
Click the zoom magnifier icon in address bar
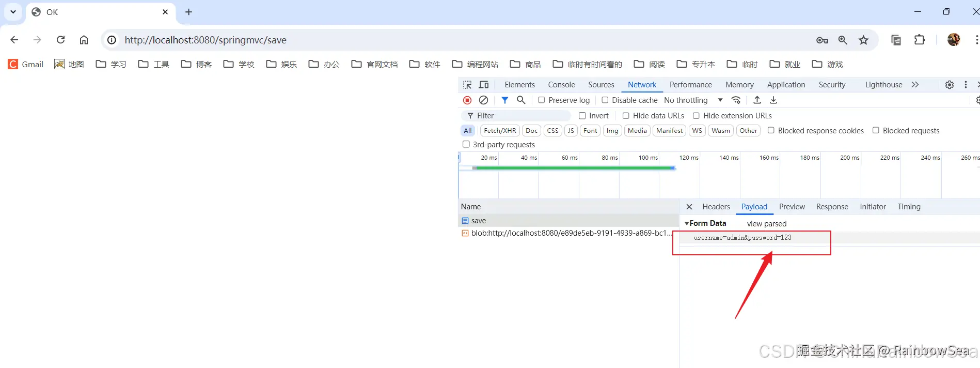[x=843, y=40]
